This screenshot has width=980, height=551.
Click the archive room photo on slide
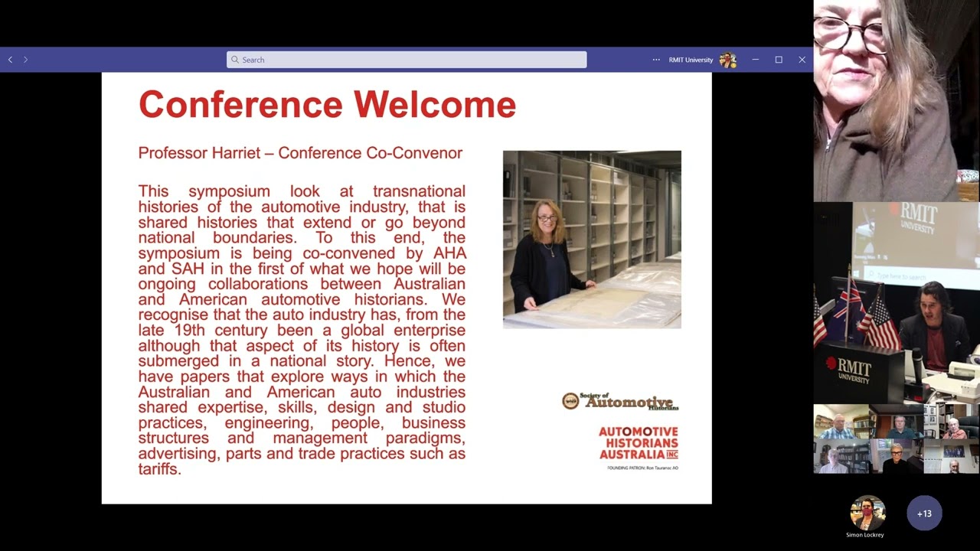(592, 240)
